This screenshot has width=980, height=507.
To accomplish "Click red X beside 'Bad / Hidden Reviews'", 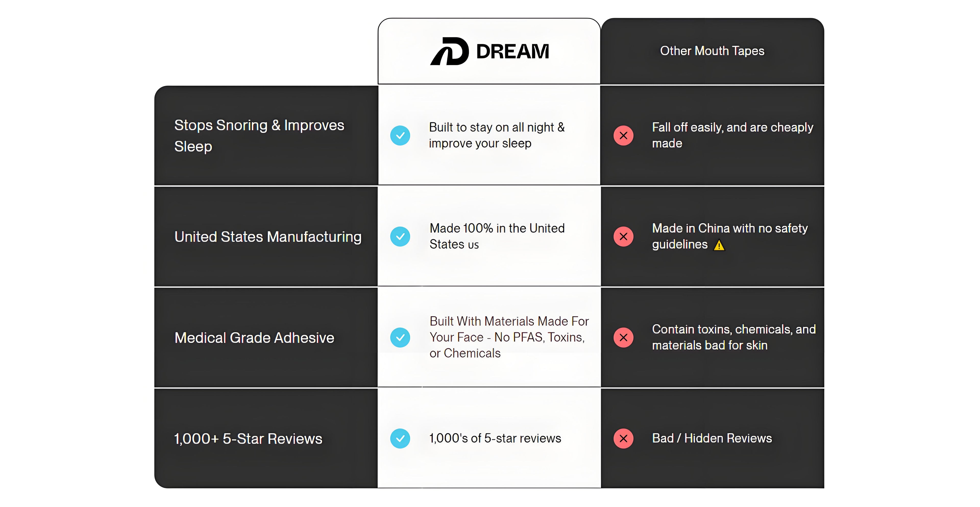I will [623, 439].
